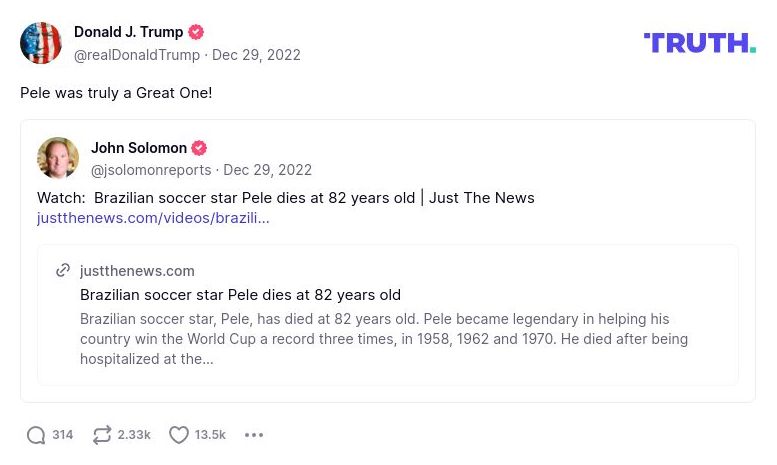
Task: Like the post with heart icon
Action: point(179,435)
